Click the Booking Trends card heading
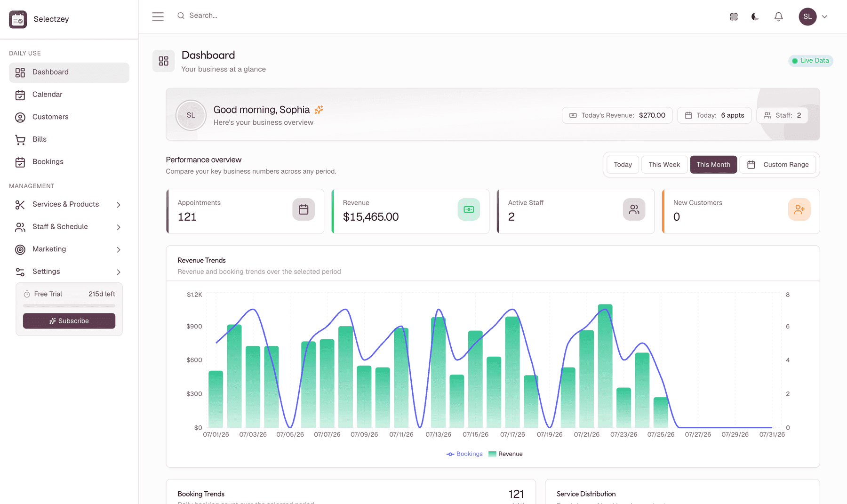847x504 pixels. pos(201,494)
